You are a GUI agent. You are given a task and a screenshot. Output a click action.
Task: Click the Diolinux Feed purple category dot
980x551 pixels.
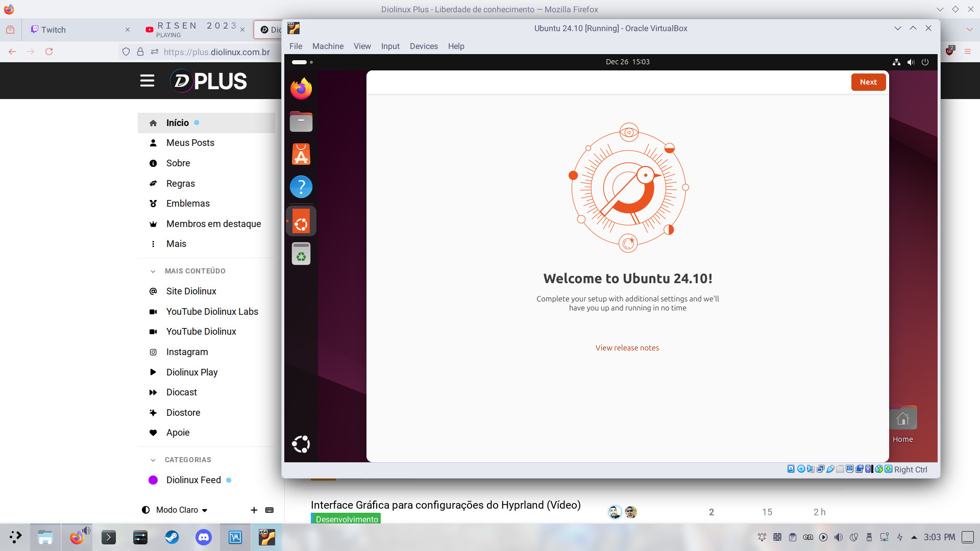pyautogui.click(x=153, y=480)
